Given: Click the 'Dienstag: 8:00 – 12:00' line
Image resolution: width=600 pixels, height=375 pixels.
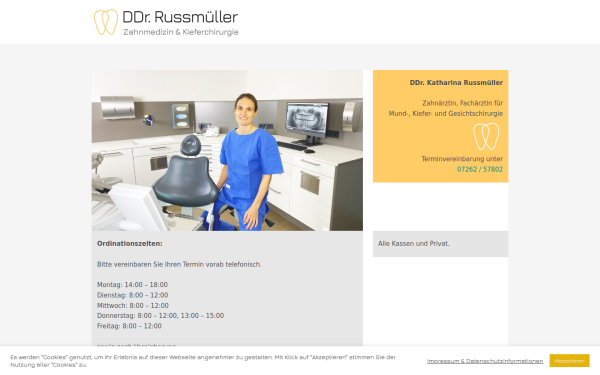Looking at the screenshot, I should click(132, 295).
